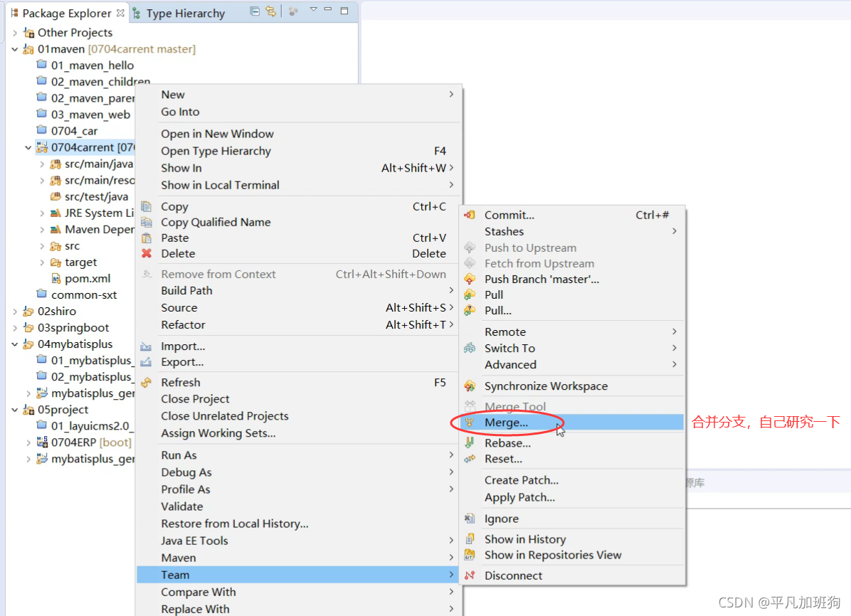This screenshot has width=851, height=616.
Task: Expand the target folder
Action: [42, 262]
